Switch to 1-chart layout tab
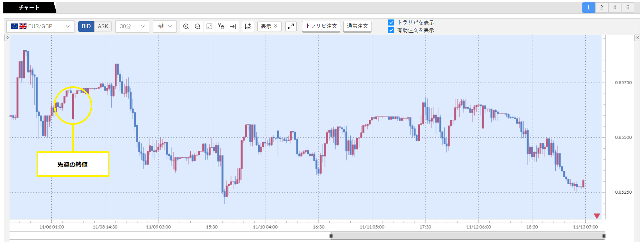Viewport: 644px width, 244px height. point(588,7)
